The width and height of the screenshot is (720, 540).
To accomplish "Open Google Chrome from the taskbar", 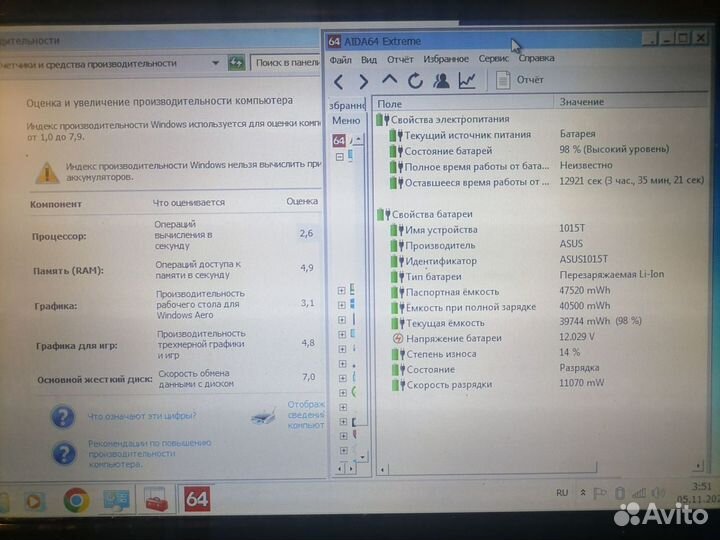I will point(76,500).
